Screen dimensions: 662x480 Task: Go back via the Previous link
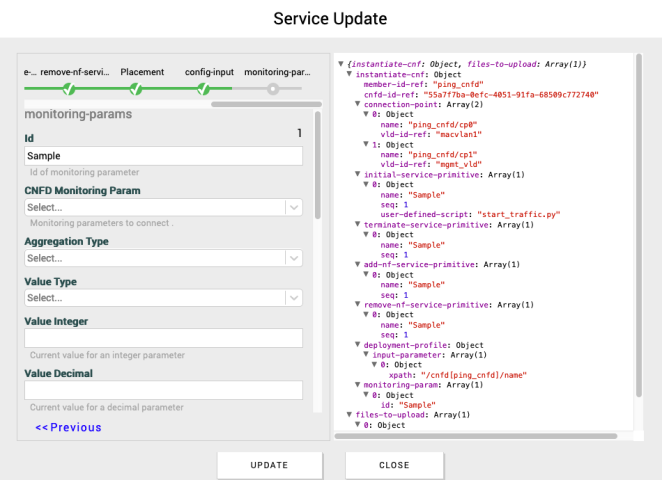pyautogui.click(x=68, y=428)
